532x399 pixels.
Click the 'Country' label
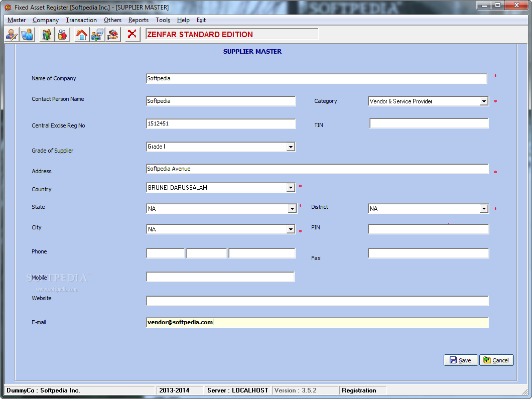coord(41,189)
